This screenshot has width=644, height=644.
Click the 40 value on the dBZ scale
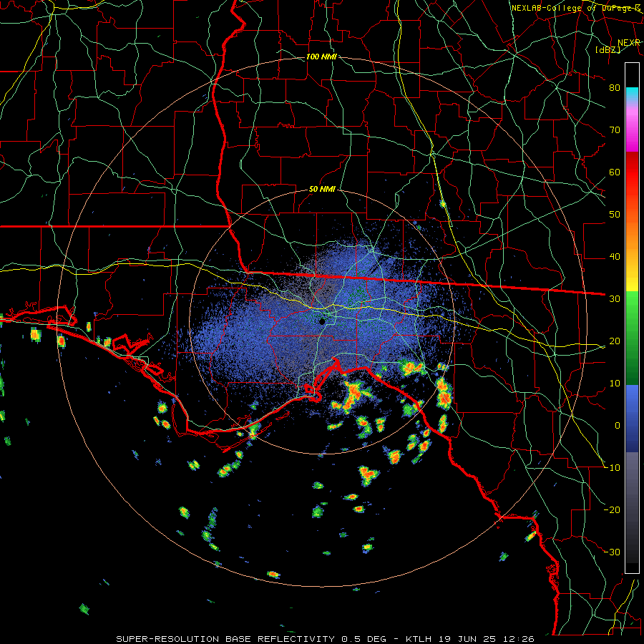pyautogui.click(x=615, y=257)
